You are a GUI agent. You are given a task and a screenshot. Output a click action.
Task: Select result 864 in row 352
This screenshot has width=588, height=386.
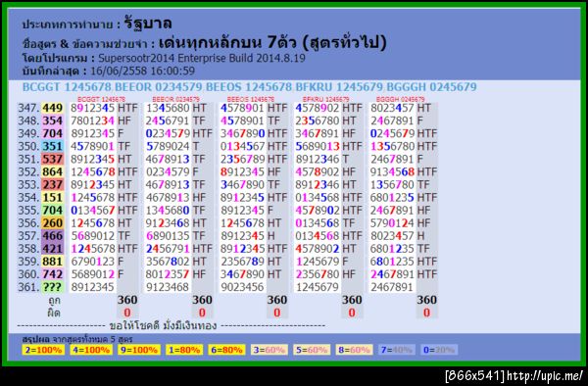tap(52, 171)
